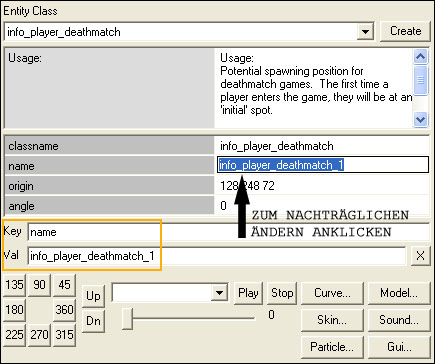Open the Skin... browser
435x364 pixels.
click(x=332, y=320)
